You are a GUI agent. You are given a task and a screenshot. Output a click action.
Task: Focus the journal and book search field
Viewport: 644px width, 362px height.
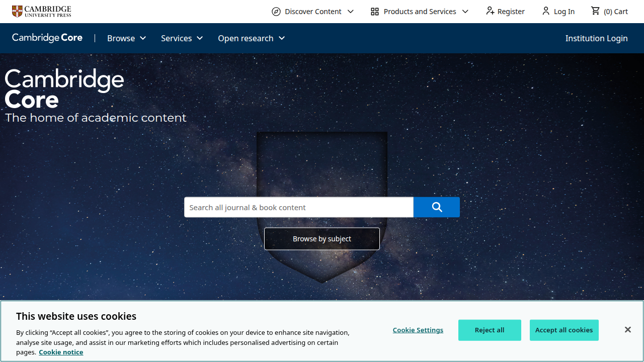pyautogui.click(x=299, y=207)
